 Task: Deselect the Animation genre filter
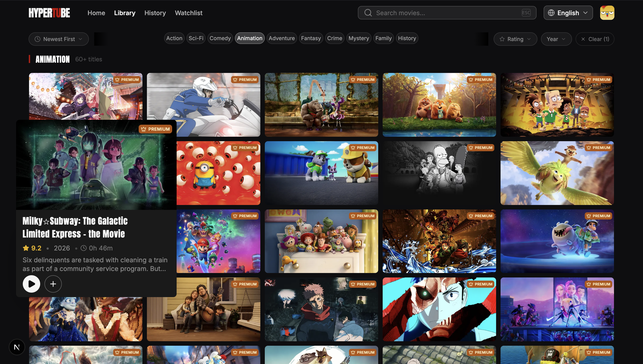click(249, 38)
